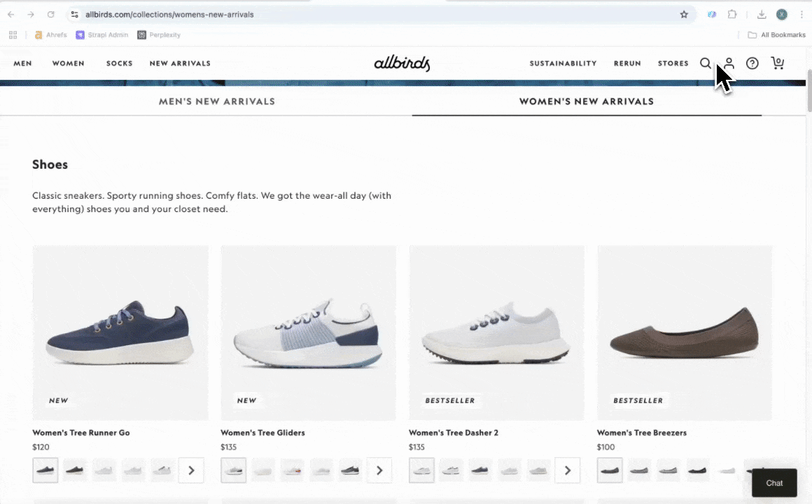This screenshot has height=504, width=812.
Task: Open Women's Tree Runner Go product title
Action: (80, 433)
